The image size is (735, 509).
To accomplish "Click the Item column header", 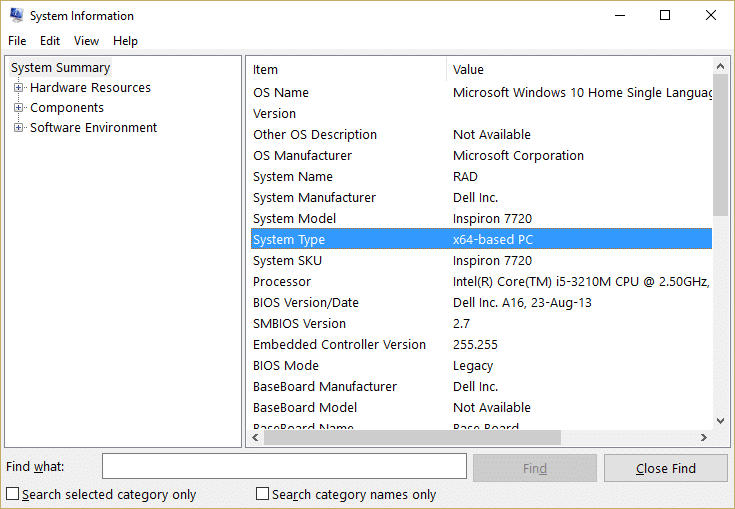I will click(x=346, y=69).
